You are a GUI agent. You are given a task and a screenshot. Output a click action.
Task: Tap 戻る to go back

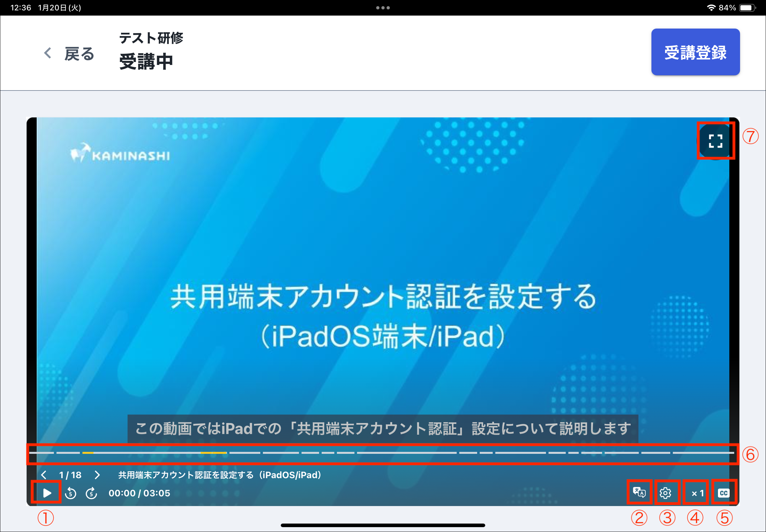pyautogui.click(x=79, y=54)
